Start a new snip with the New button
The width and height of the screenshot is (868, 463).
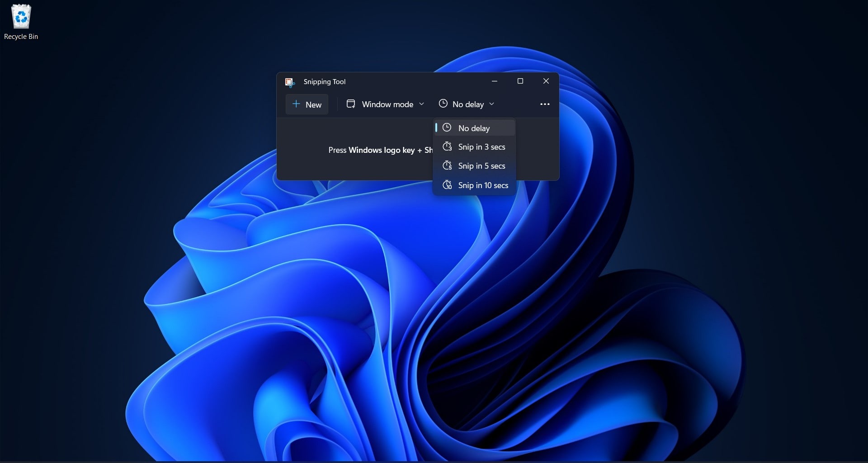click(x=307, y=104)
